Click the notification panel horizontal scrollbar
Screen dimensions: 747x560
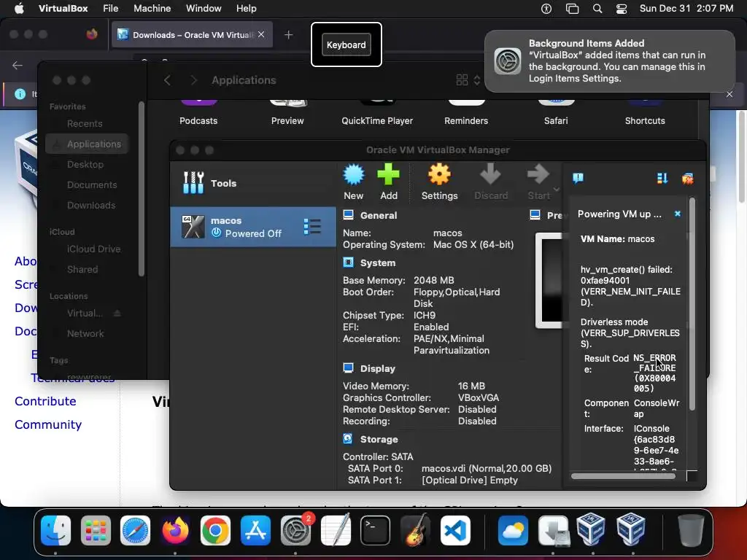coord(623,475)
